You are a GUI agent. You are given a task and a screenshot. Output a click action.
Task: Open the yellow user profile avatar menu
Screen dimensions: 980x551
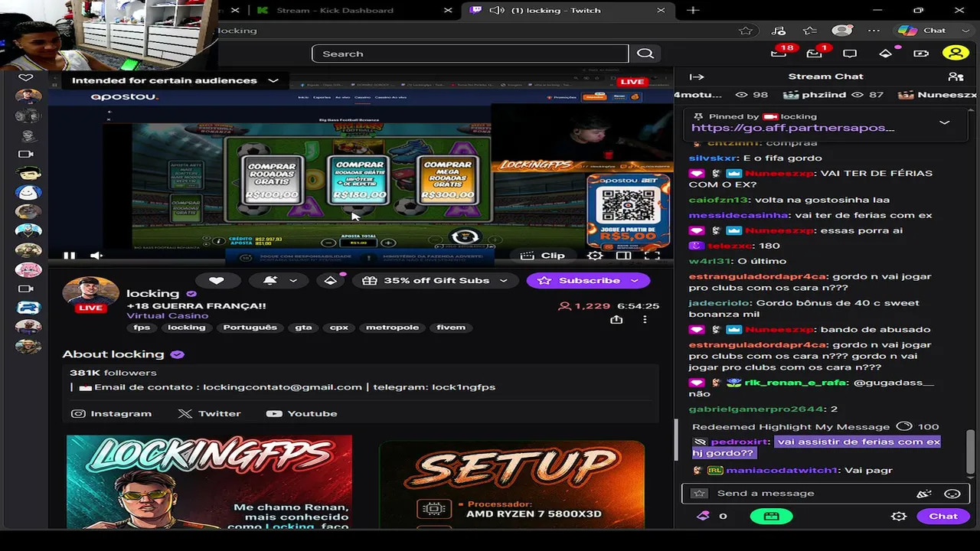click(955, 53)
